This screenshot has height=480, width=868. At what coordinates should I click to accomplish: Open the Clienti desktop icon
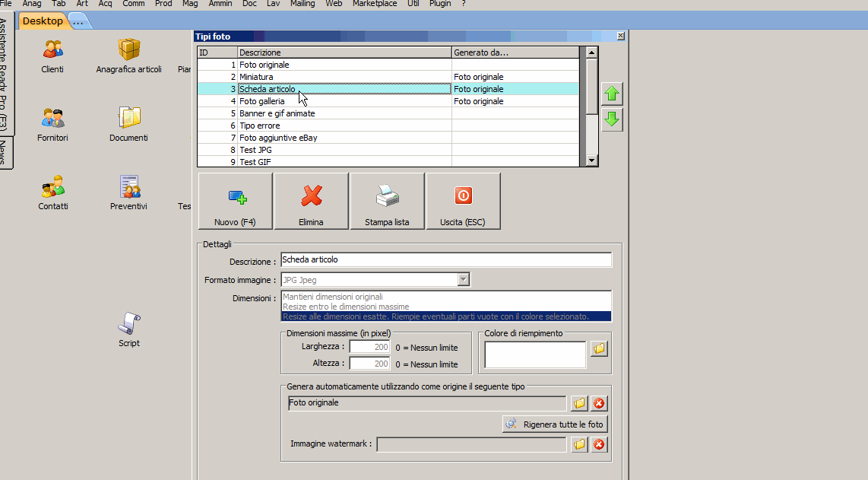pyautogui.click(x=52, y=51)
